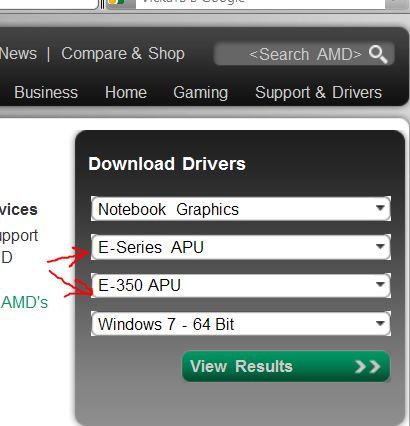This screenshot has width=410, height=426.
Task: Click the browser tab favicon at top
Action: point(116,2)
